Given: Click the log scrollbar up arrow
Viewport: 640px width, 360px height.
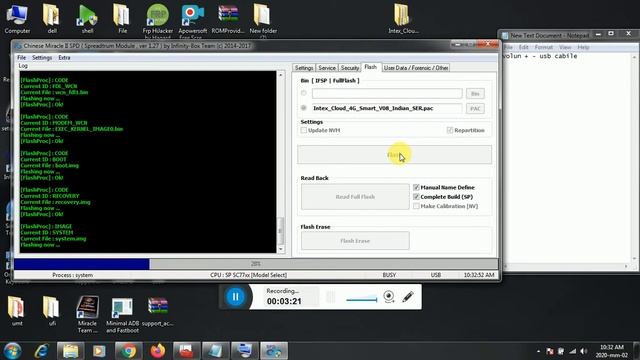Looking at the screenshot, I should (x=280, y=75).
